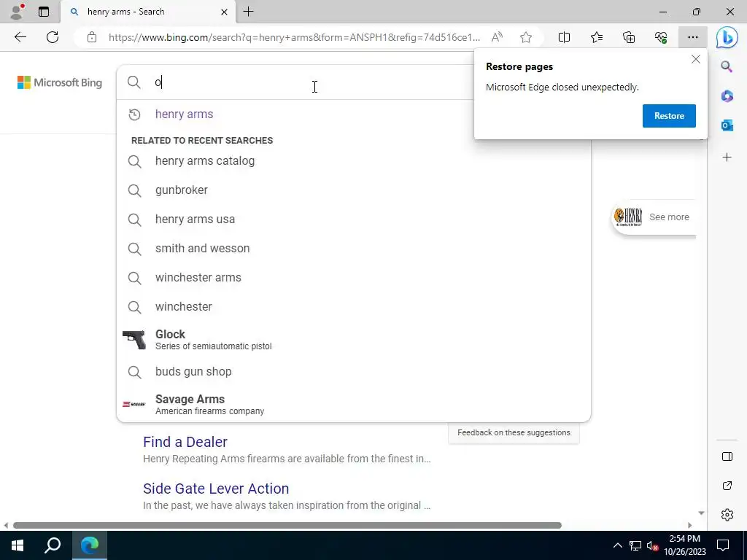Click the address bar URL

(x=294, y=37)
